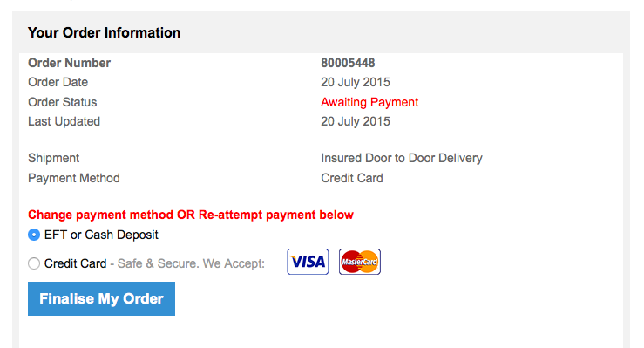644x348 pixels.
Task: Click the Credit Card payment method value
Action: pos(352,178)
